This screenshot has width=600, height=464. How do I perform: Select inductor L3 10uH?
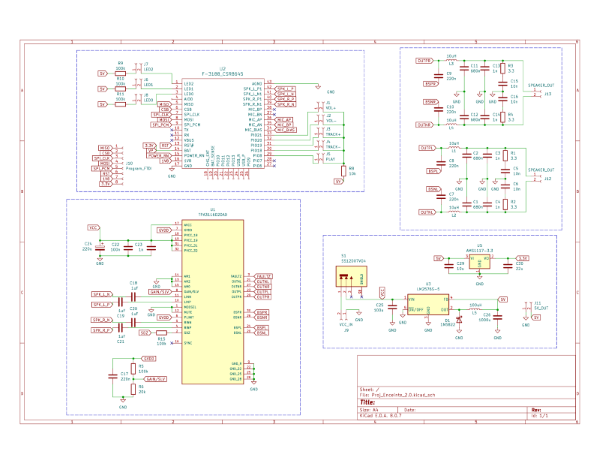coord(452,60)
